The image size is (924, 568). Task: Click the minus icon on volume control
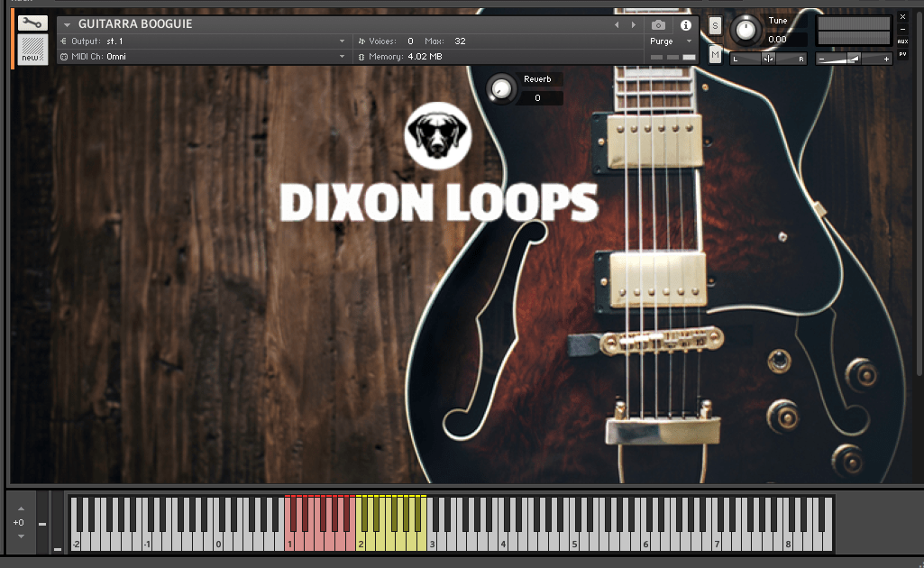822,59
